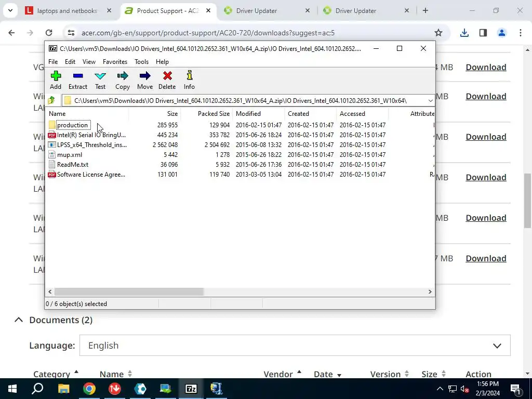Extract files using the Extract icon

(x=78, y=80)
